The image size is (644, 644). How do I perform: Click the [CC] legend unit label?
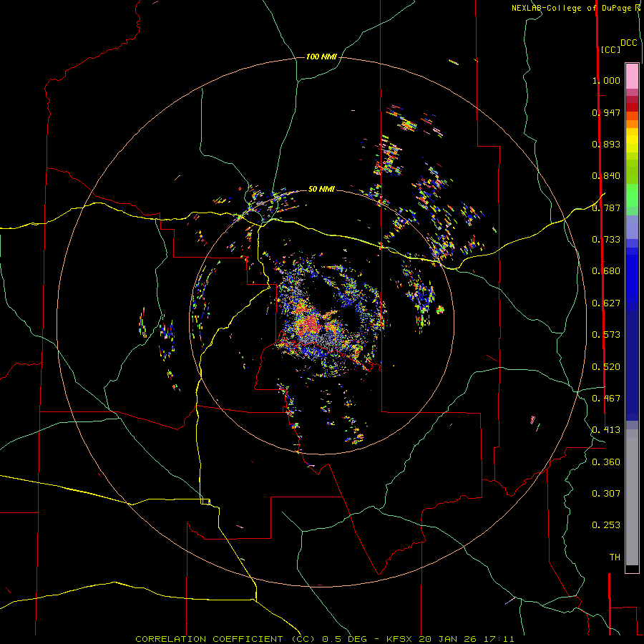[x=610, y=49]
